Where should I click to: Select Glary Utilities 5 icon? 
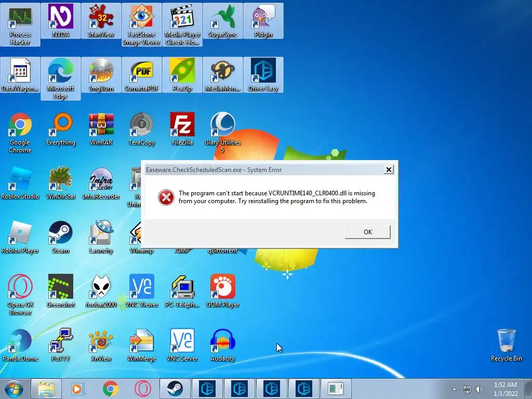222,132
